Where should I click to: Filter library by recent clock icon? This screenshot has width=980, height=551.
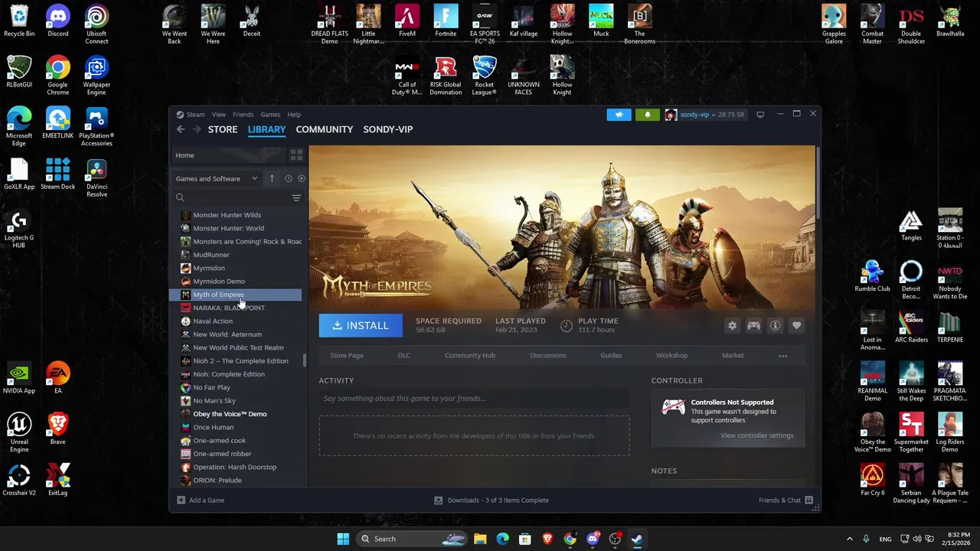coord(288,178)
